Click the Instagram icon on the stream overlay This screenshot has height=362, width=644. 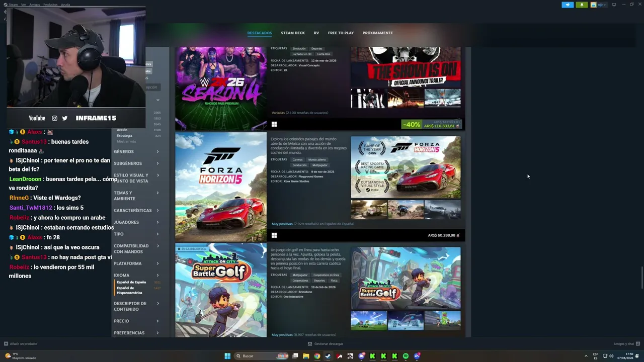[54, 118]
